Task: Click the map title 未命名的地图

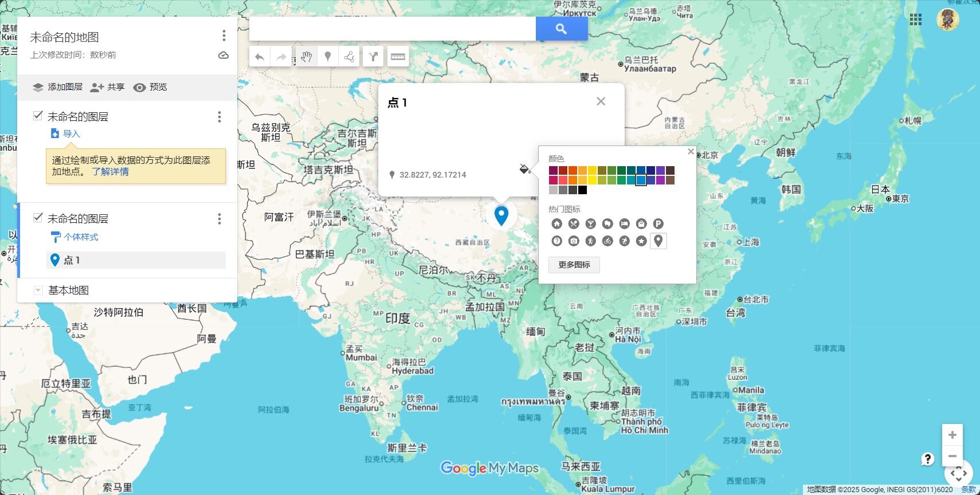Action: [x=64, y=37]
